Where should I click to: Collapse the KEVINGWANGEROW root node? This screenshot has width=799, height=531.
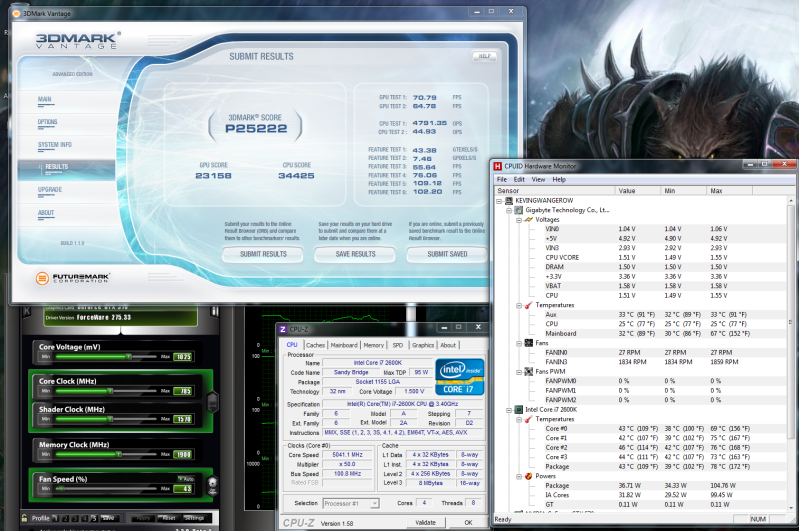(x=499, y=201)
